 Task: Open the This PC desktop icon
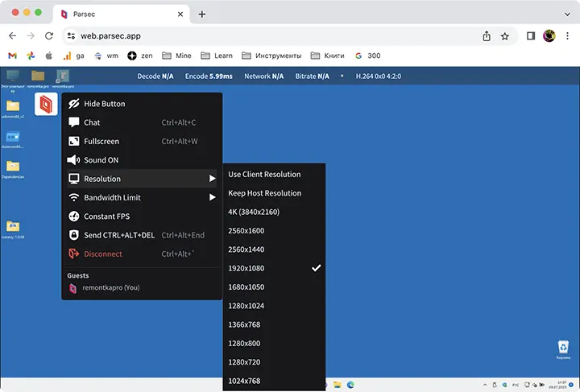click(13, 80)
